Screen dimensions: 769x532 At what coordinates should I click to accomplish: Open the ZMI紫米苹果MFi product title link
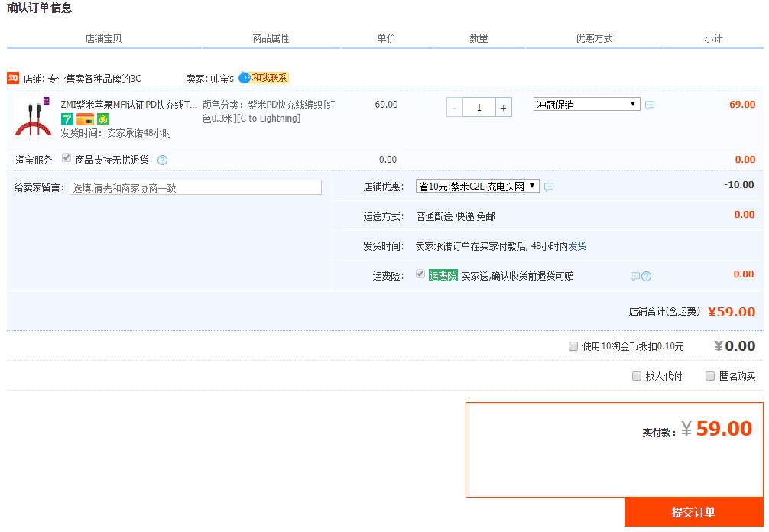click(x=128, y=105)
